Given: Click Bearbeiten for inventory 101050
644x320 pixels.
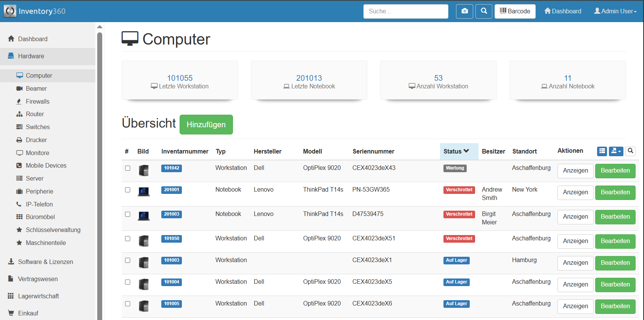Looking at the screenshot, I should [x=615, y=241].
